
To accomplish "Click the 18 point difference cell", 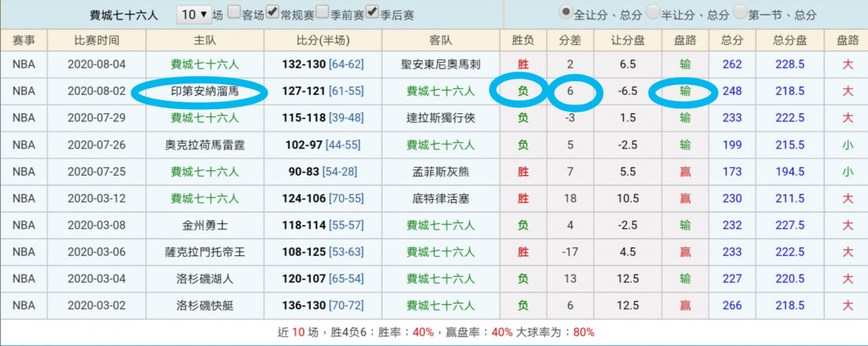I will 570,197.
